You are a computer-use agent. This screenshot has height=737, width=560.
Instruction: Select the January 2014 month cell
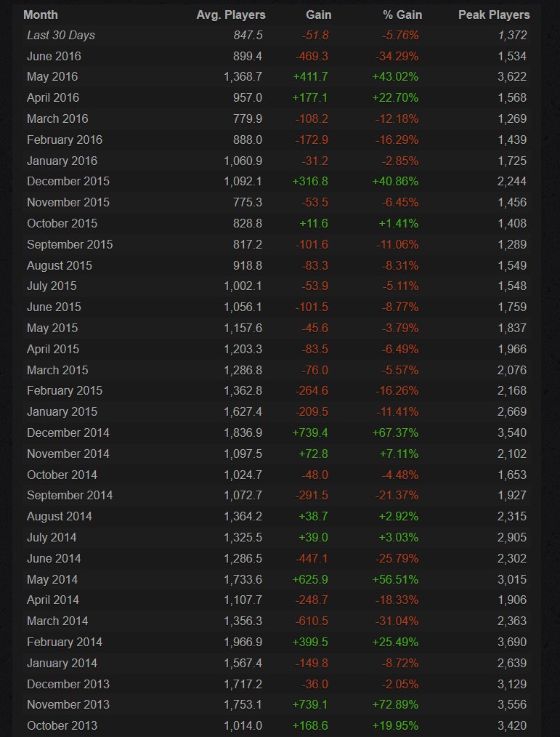click(x=62, y=663)
